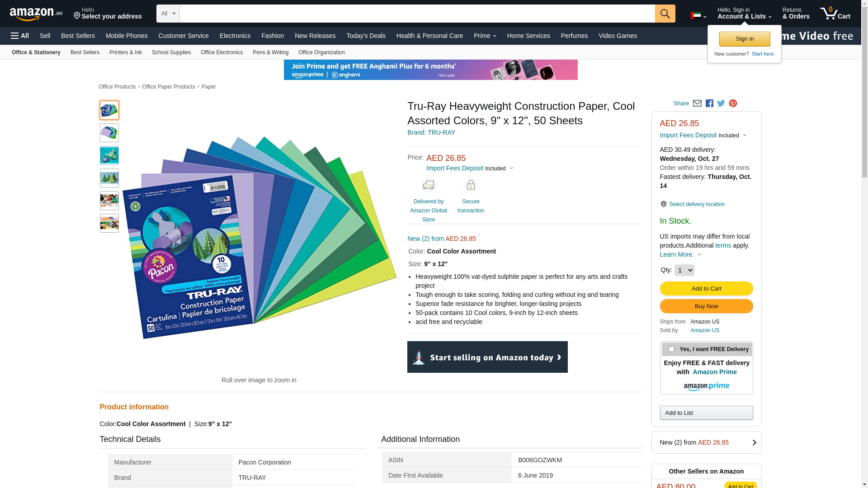The width and height of the screenshot is (868, 488).
Task: Check the Yes, I want FREE Delivery box
Action: pyautogui.click(x=671, y=349)
